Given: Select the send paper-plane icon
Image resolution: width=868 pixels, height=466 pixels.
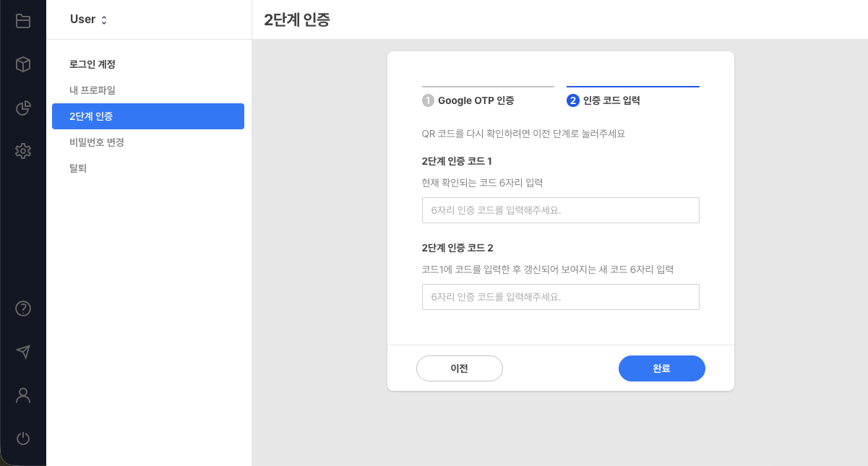Looking at the screenshot, I should tap(22, 352).
